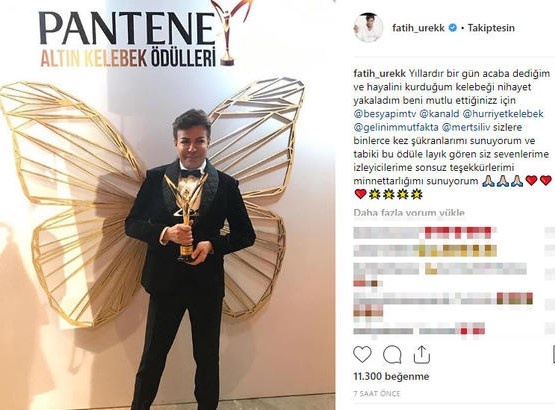
Task: Click the Pantene Altın Kelebek Ödülleri logo
Action: click(135, 35)
